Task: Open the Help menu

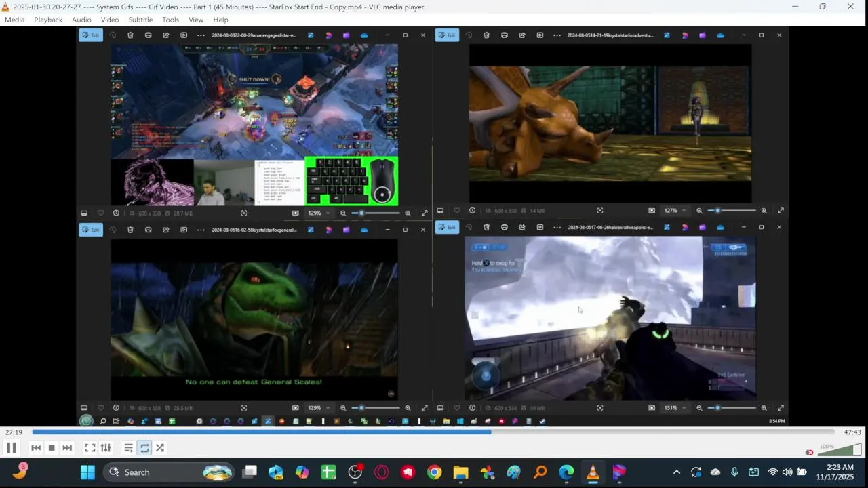Action: pos(220,20)
